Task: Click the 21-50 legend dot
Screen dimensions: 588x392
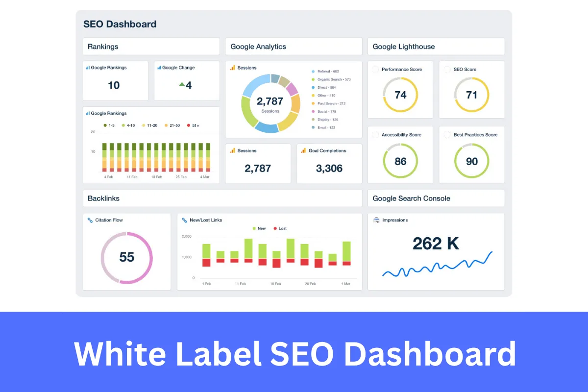Action: 166,125
